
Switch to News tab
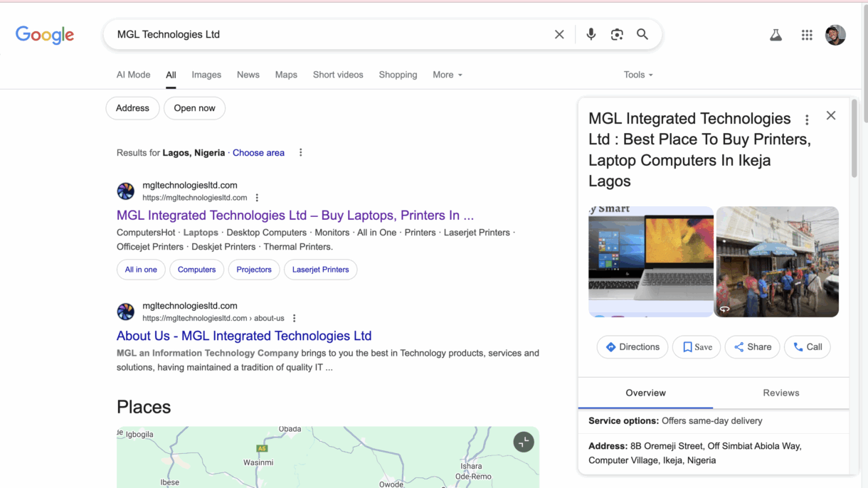point(248,75)
